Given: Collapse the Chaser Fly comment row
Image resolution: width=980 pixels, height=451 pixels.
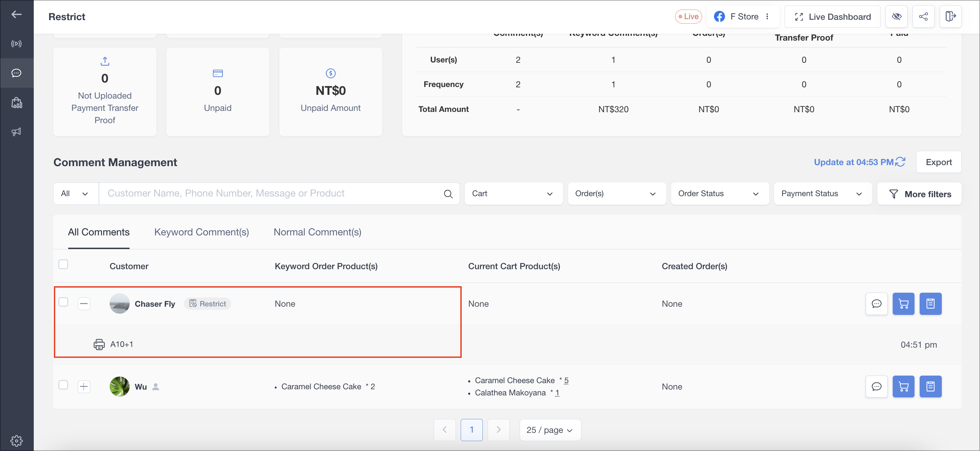Looking at the screenshot, I should [x=84, y=304].
